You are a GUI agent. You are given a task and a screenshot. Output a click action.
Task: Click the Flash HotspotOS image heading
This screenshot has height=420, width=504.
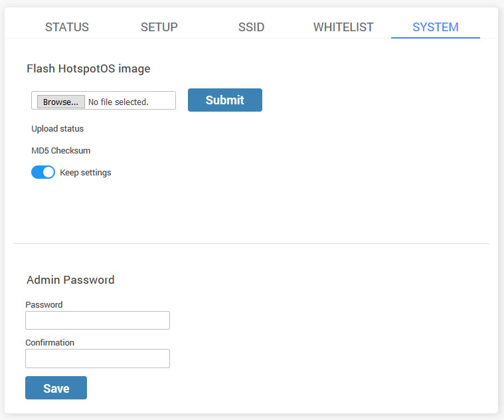click(88, 68)
